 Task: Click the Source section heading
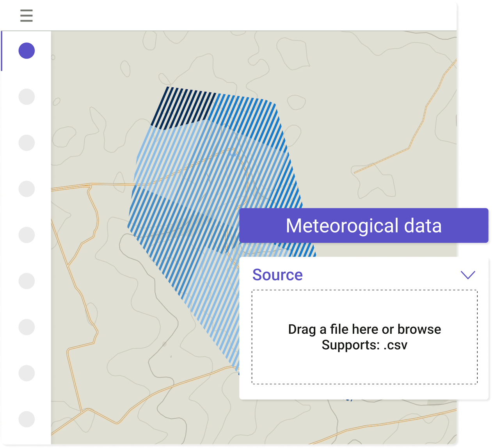pos(277,275)
